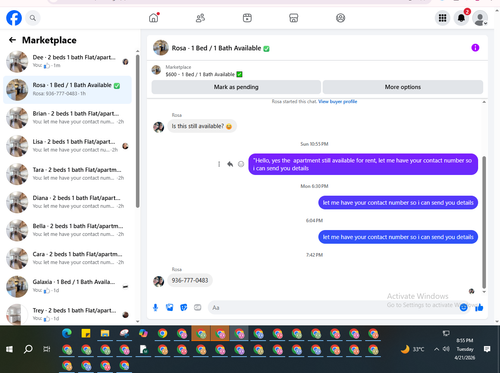The height and width of the screenshot is (373, 500).
Task: Open the Windows Start menu
Action: point(9,349)
